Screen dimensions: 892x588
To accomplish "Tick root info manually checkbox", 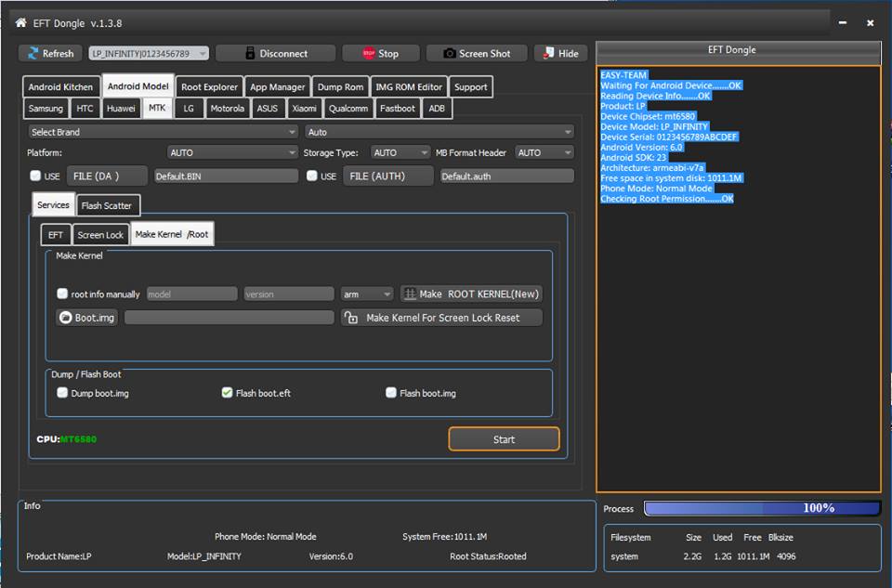I will (x=62, y=294).
